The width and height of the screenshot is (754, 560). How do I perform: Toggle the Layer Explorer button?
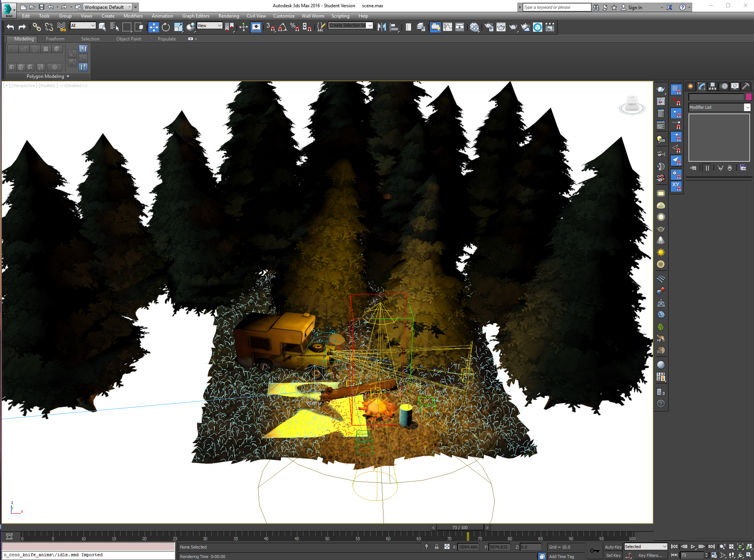tap(421, 27)
